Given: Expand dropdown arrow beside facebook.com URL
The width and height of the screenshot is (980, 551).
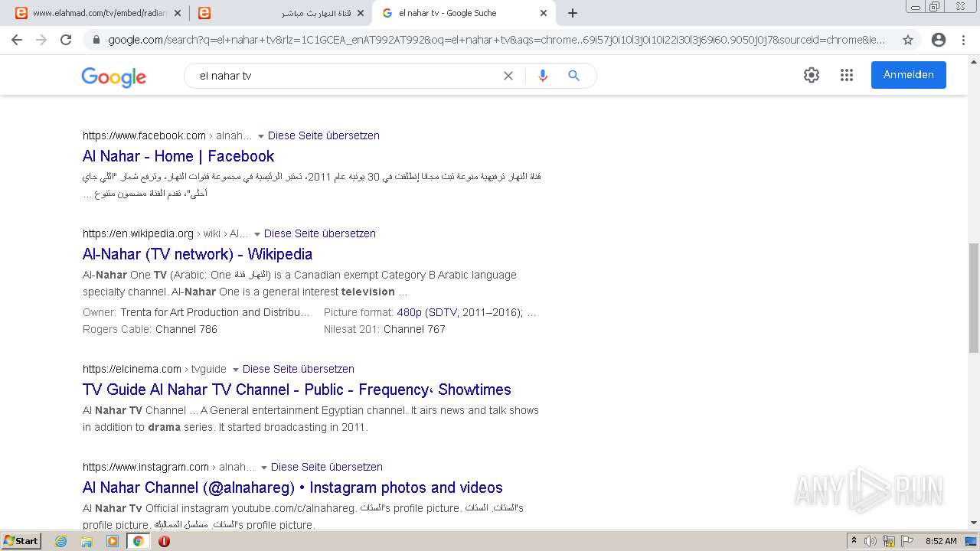Looking at the screenshot, I should coord(261,136).
